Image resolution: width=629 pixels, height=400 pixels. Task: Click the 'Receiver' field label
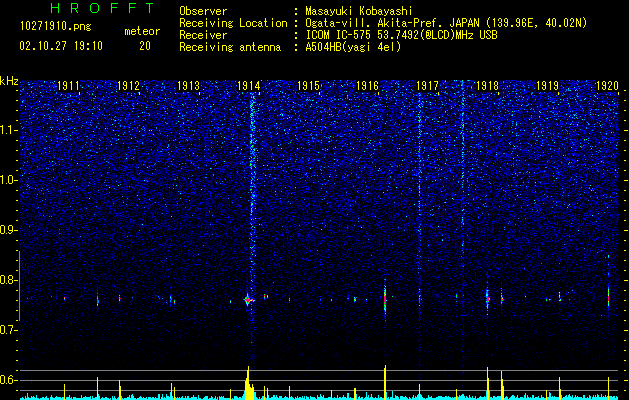coord(203,35)
